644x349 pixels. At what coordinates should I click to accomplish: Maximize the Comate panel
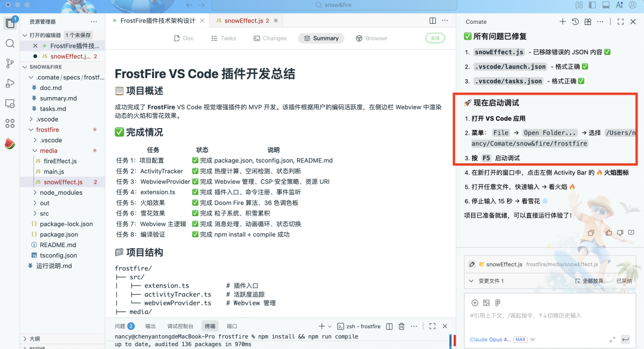click(x=621, y=21)
